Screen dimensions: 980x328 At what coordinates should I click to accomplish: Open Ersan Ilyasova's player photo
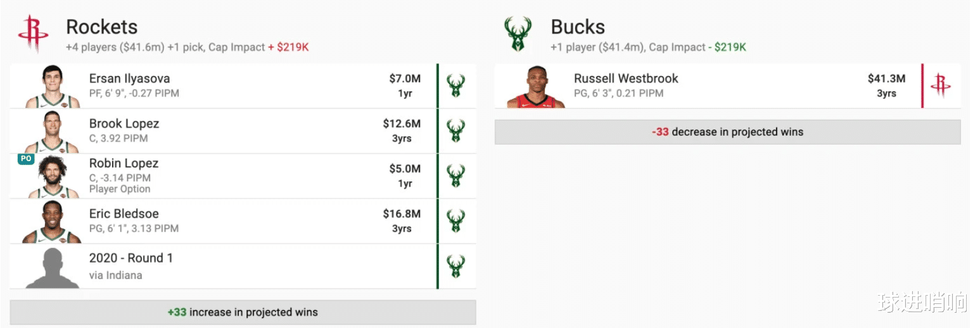pyautogui.click(x=53, y=87)
